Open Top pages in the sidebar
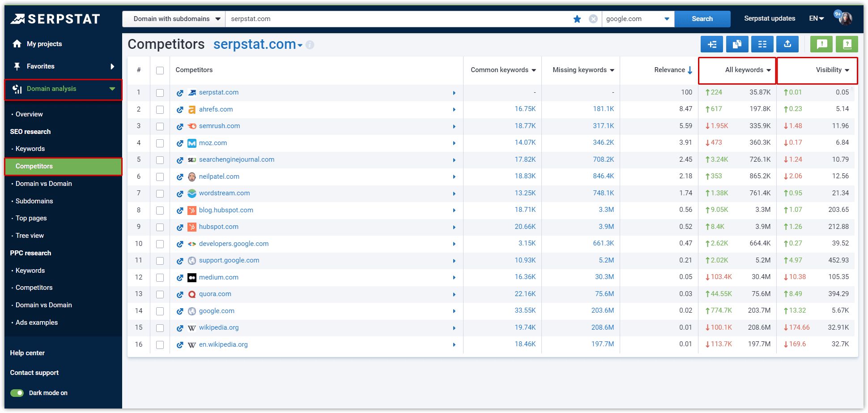Viewport: 868px width, 413px height. [31, 218]
